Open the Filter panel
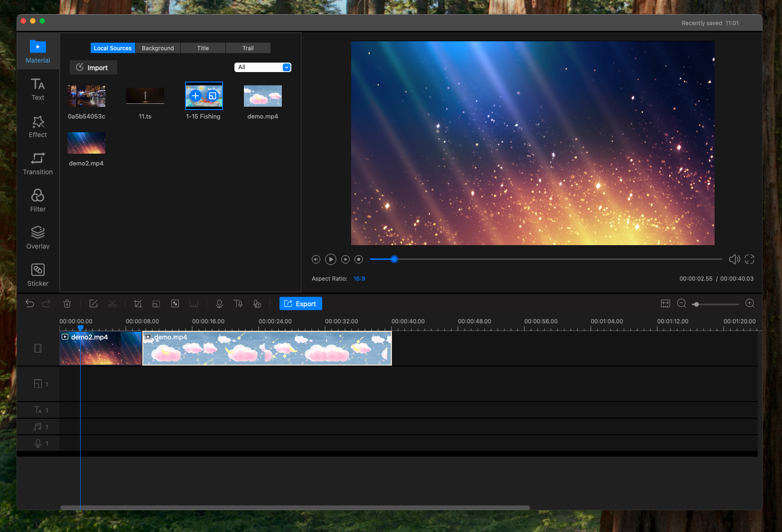The height and width of the screenshot is (532, 782). 38,201
